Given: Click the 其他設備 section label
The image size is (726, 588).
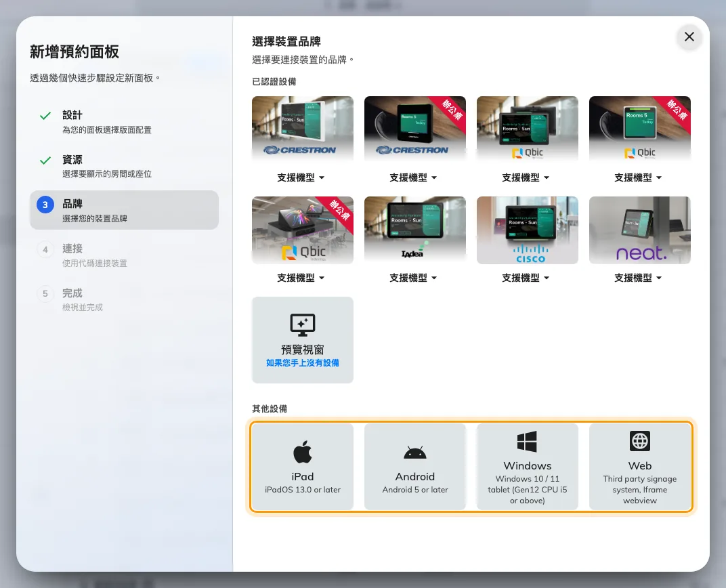Looking at the screenshot, I should click(x=270, y=408).
